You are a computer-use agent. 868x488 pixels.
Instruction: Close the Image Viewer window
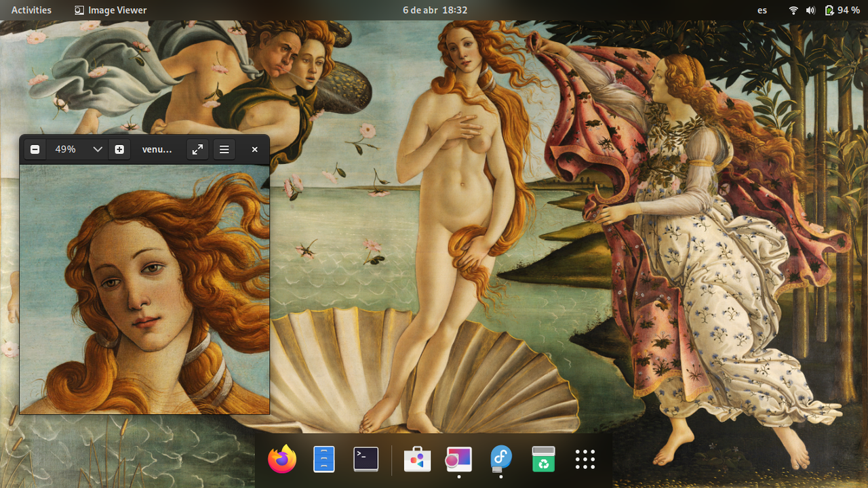(x=255, y=149)
